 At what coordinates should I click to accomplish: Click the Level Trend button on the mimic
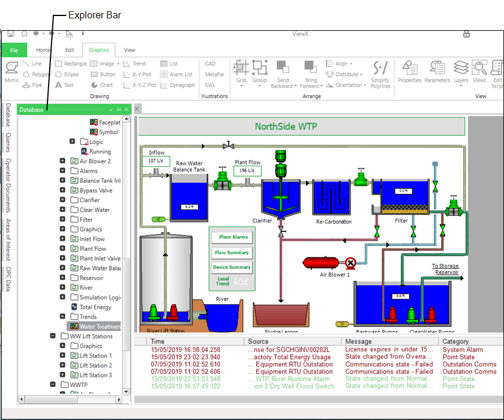pos(222,280)
